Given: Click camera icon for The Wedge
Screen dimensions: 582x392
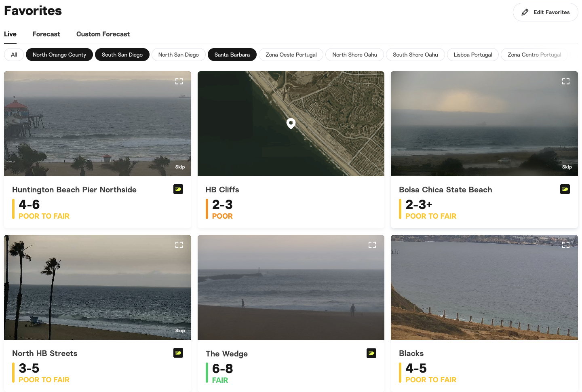Looking at the screenshot, I should tap(371, 353).
